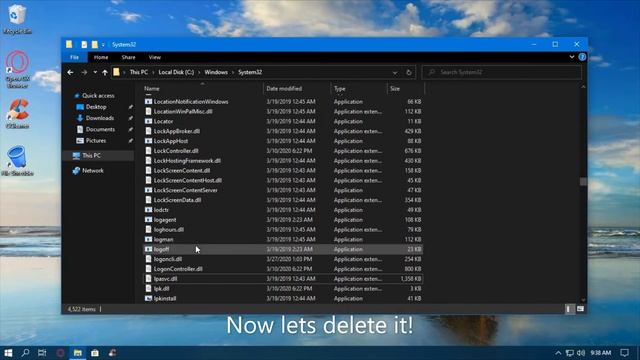
Task: Click the Forward navigation arrow
Action: 84,72
